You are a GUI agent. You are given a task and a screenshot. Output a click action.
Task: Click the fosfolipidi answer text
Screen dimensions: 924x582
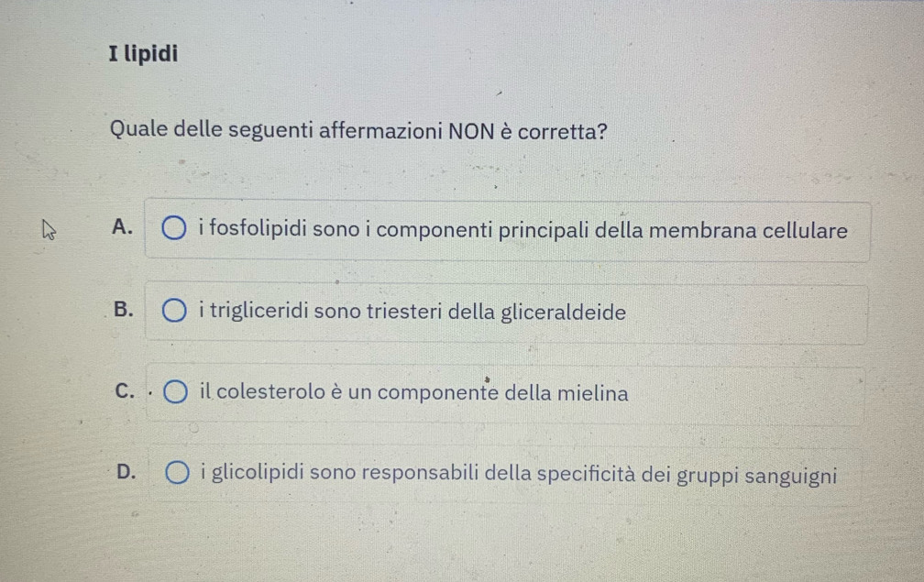522,229
